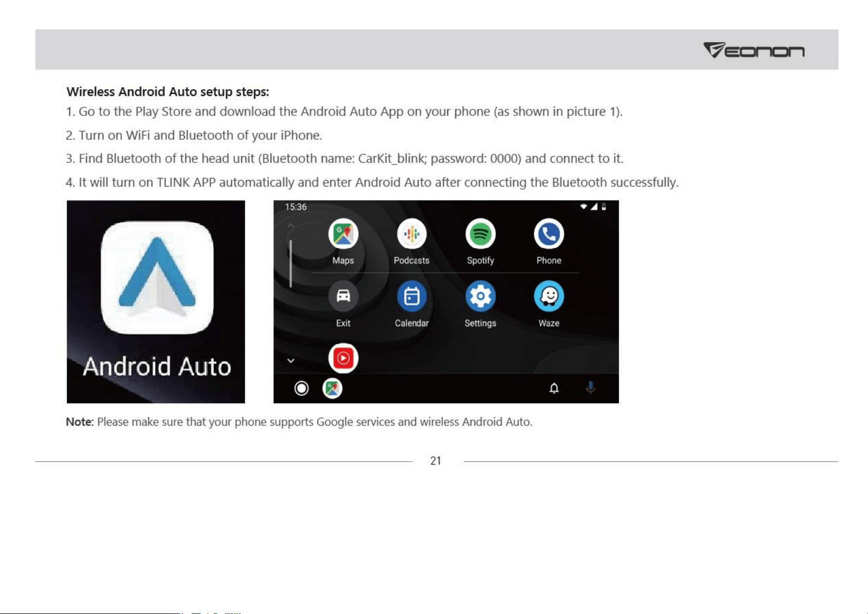Open the Settings gear icon

pos(480,296)
